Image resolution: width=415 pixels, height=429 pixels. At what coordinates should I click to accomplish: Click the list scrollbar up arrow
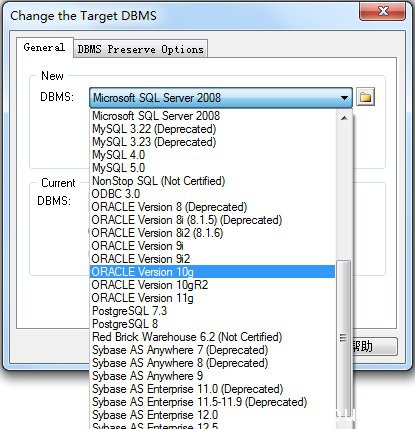tap(344, 118)
